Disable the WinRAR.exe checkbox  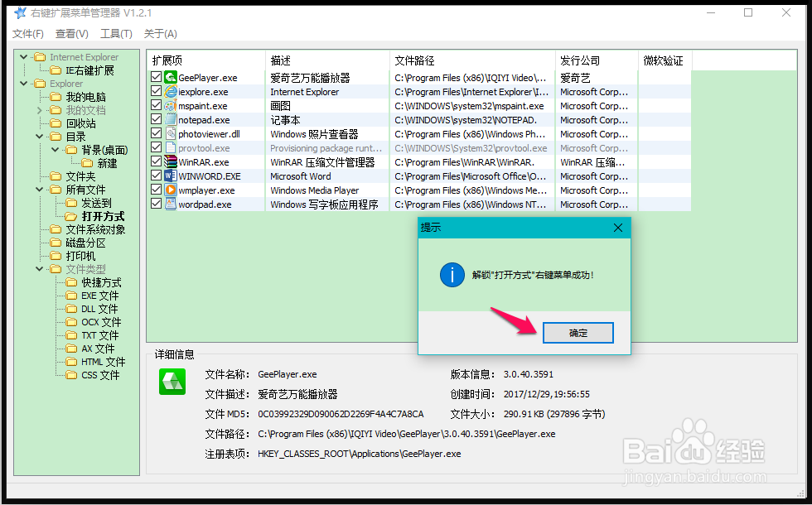(x=156, y=161)
